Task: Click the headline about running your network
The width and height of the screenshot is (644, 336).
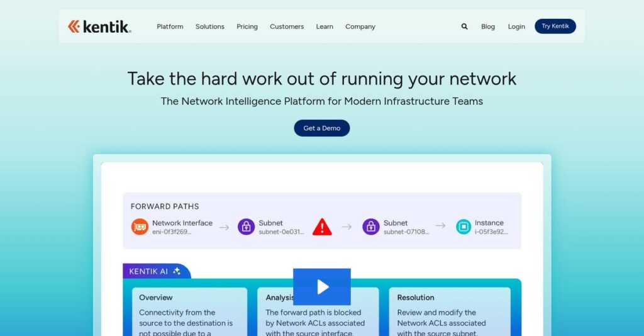Action: (x=322, y=79)
